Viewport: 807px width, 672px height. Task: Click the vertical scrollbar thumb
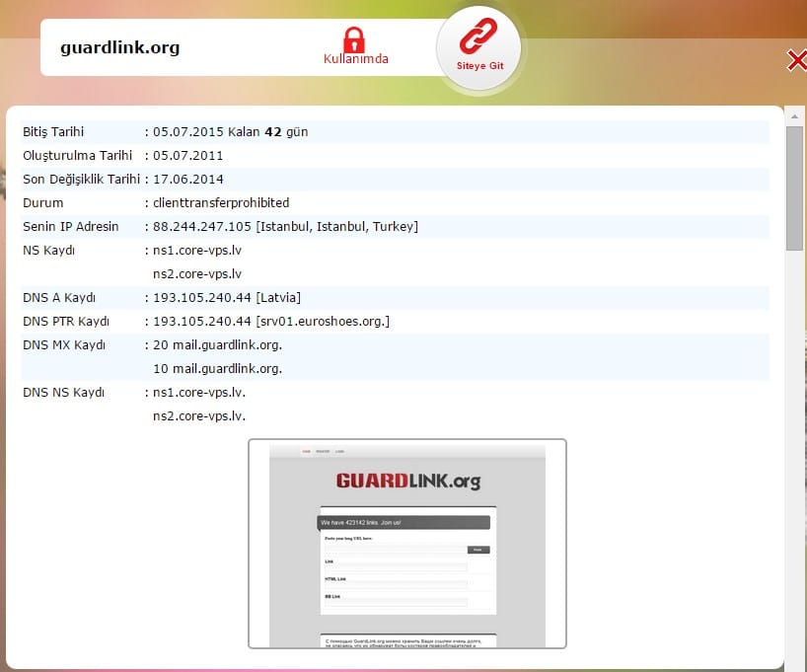coord(794,187)
